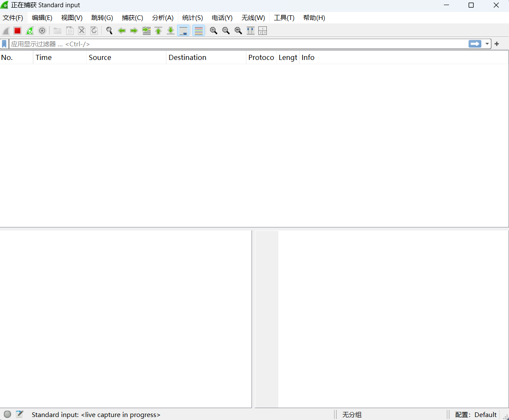The width and height of the screenshot is (509, 420).
Task: Open the 帮助(H) menu
Action: [x=314, y=18]
